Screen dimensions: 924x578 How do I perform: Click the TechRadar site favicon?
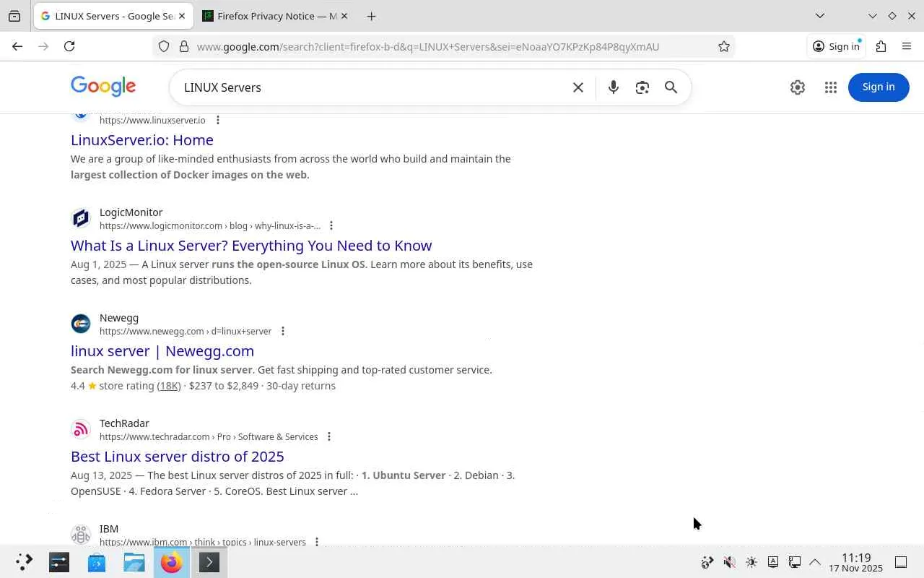81,429
